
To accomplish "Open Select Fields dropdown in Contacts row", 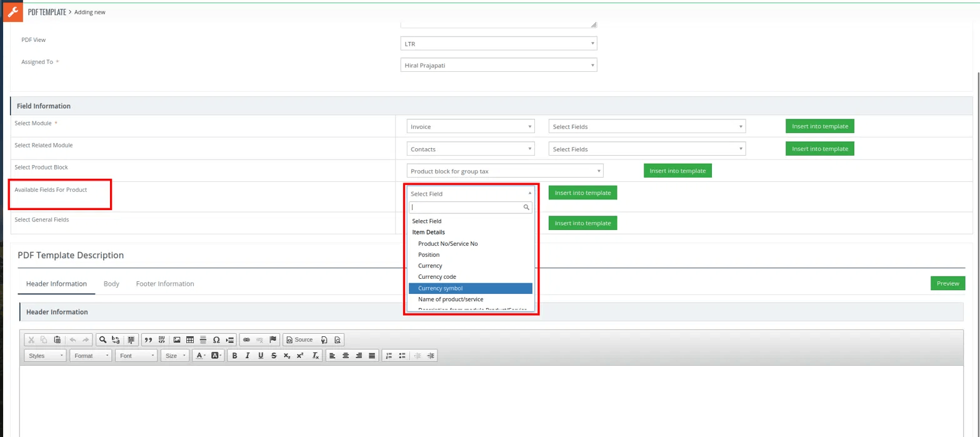I will [647, 149].
